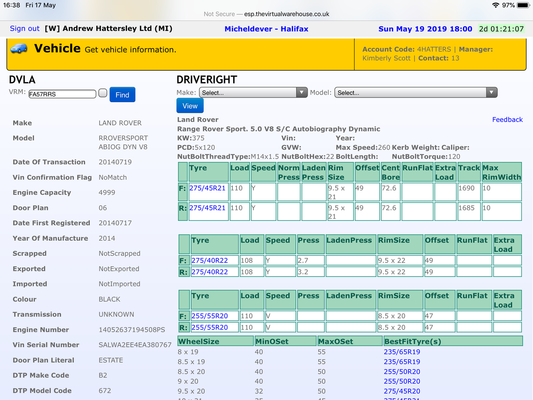
Task: Click the Transmission value UNKNOWN
Action: coord(116,314)
